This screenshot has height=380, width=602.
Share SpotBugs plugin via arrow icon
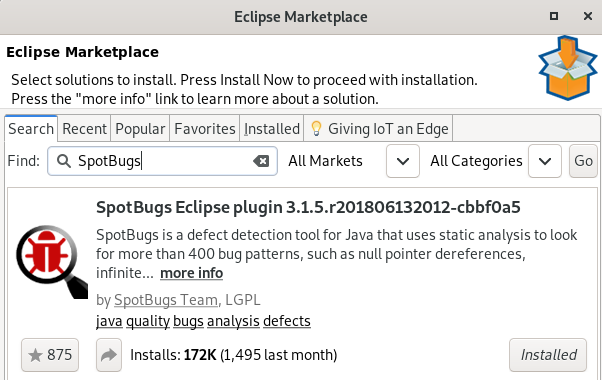coord(109,355)
